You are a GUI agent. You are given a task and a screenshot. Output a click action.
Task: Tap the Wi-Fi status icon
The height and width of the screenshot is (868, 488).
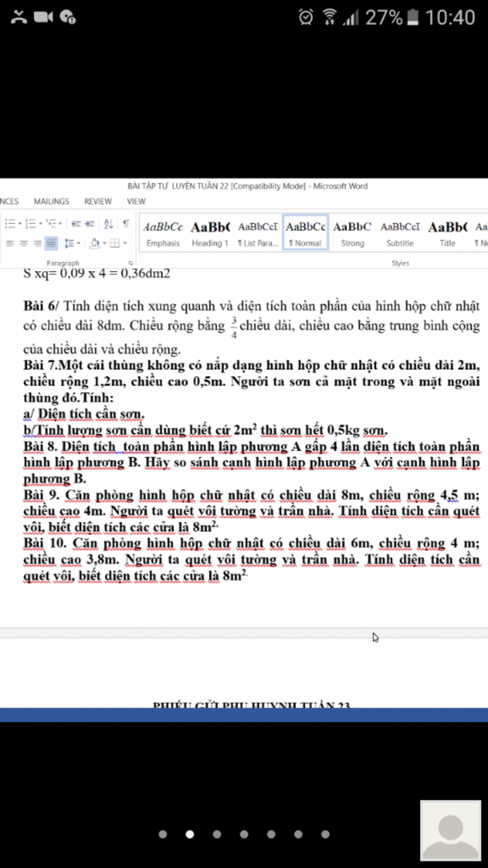pos(329,17)
